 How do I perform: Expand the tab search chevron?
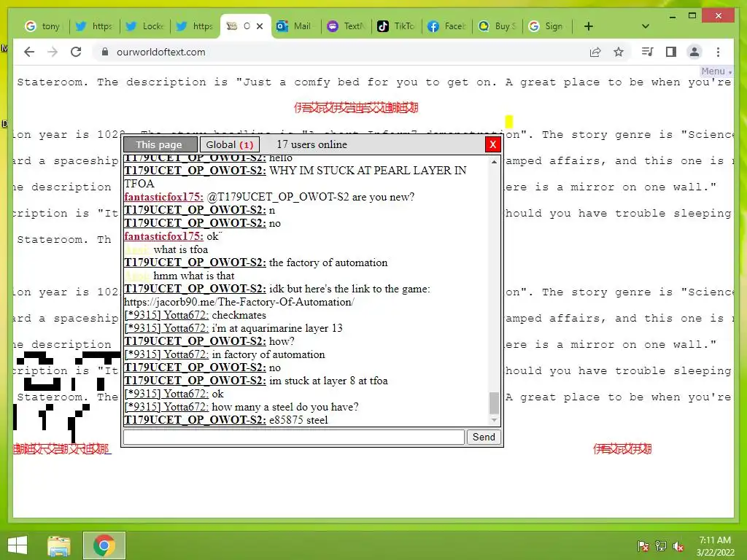645,26
